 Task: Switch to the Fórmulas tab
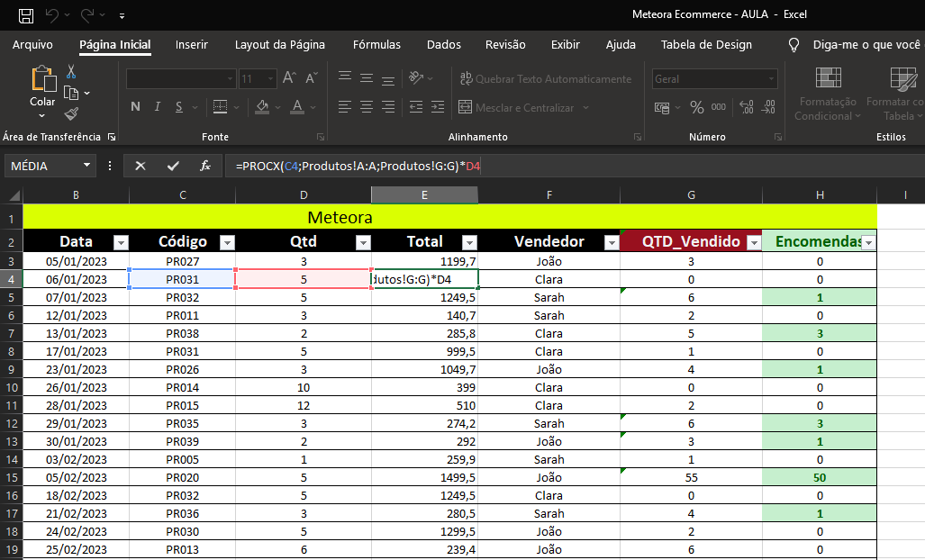coord(376,45)
